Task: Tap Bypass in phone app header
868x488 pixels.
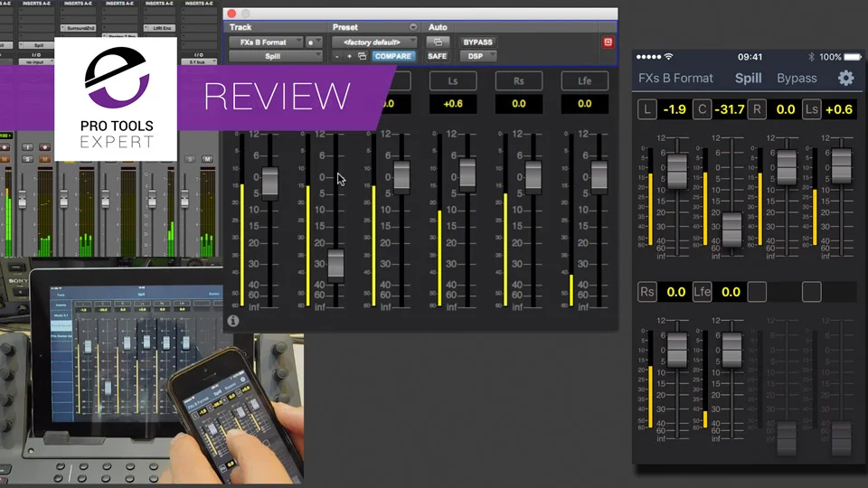Action: (x=797, y=78)
